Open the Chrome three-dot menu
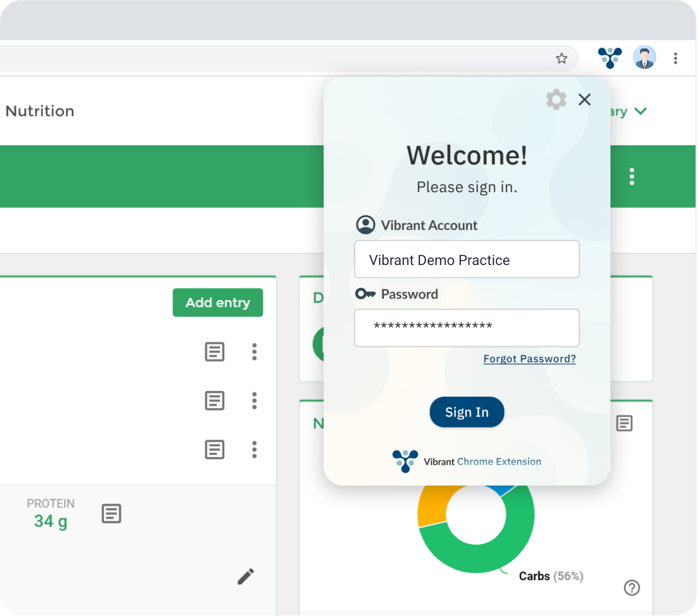Image resolution: width=698 pixels, height=616 pixels. click(675, 58)
